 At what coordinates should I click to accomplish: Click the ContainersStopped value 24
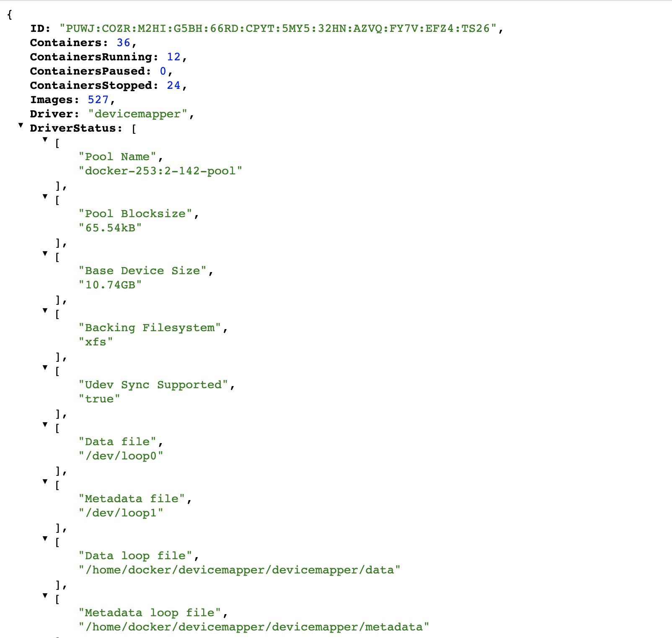pyautogui.click(x=174, y=86)
